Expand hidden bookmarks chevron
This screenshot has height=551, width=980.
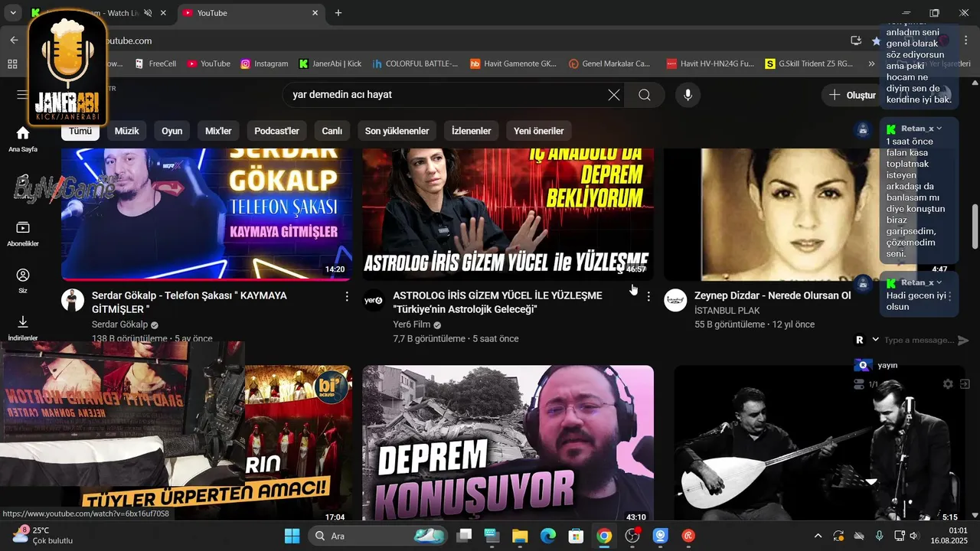tap(871, 64)
